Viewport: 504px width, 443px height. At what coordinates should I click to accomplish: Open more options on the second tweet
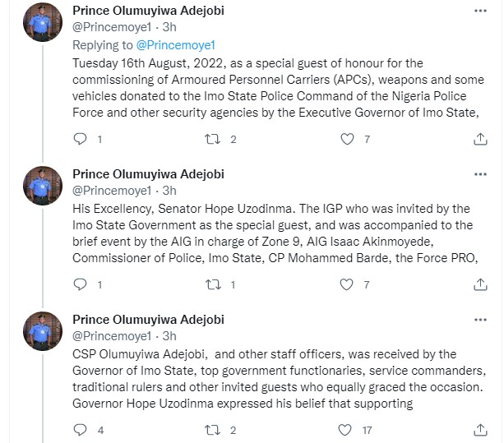pyautogui.click(x=480, y=174)
